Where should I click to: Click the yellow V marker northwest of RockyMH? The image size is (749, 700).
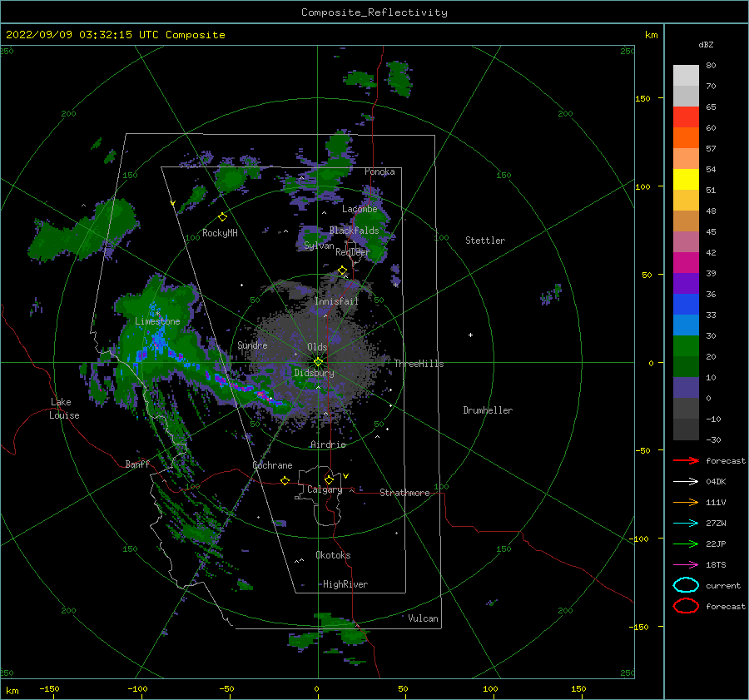[173, 204]
